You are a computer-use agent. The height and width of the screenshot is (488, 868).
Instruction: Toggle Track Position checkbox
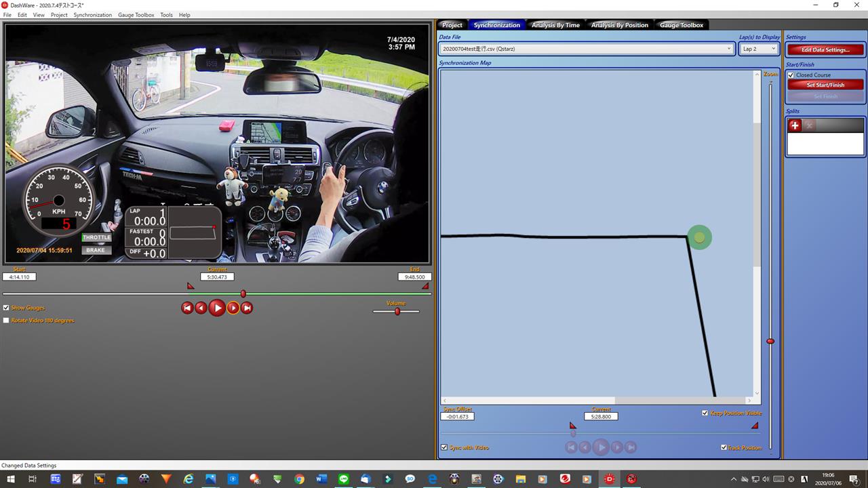(724, 447)
